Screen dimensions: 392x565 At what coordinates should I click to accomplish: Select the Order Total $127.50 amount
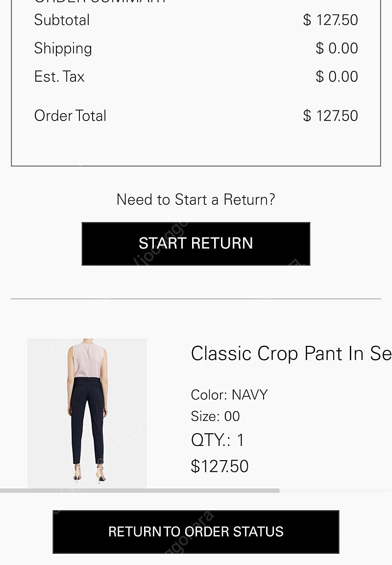click(x=330, y=116)
